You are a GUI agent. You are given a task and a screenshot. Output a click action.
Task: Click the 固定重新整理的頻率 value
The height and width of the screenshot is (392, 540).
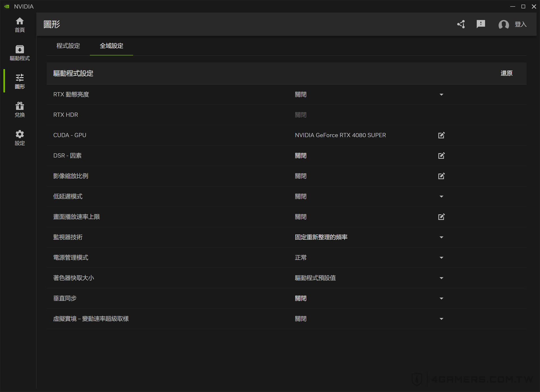pyautogui.click(x=321, y=237)
